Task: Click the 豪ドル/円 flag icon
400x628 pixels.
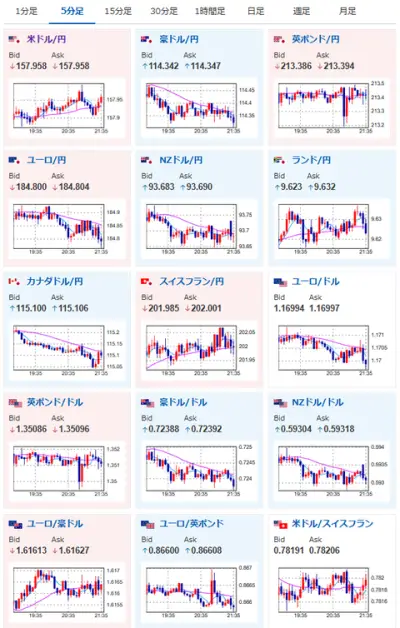Action: coord(147,39)
